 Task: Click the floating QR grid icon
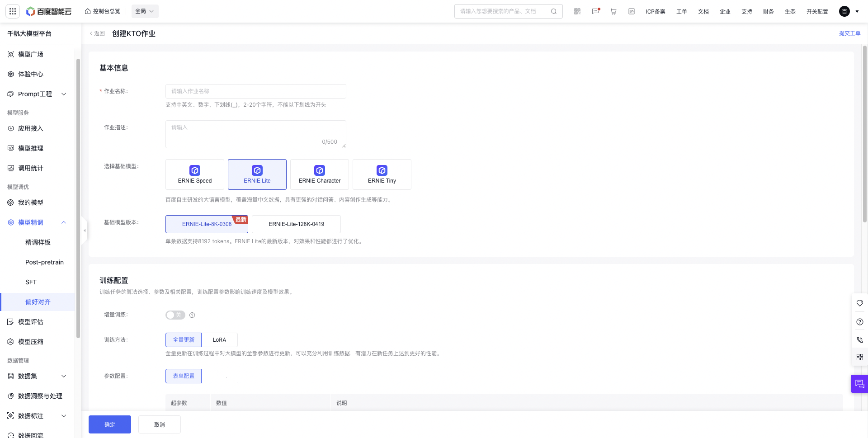(860, 357)
